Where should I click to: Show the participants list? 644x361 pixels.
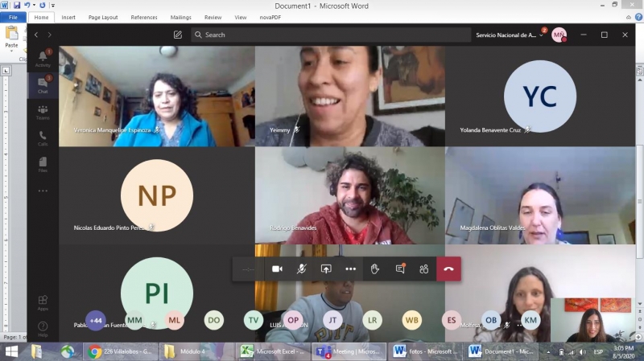tap(424, 269)
